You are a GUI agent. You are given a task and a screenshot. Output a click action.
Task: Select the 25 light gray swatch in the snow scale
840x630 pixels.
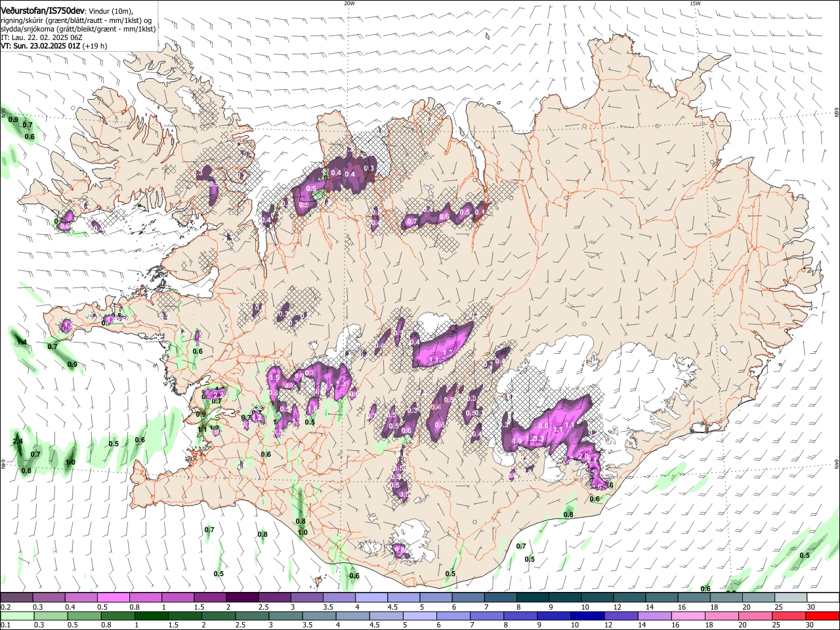coord(790,597)
